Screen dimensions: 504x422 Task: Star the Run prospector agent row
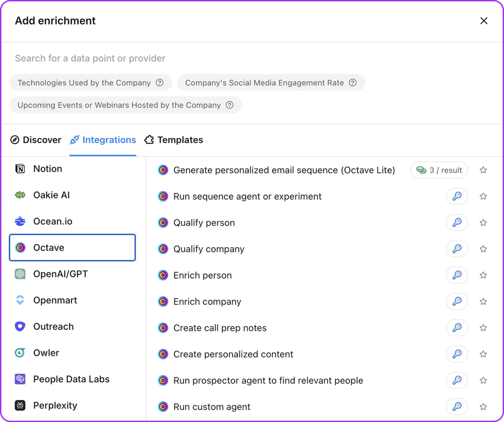pos(483,380)
